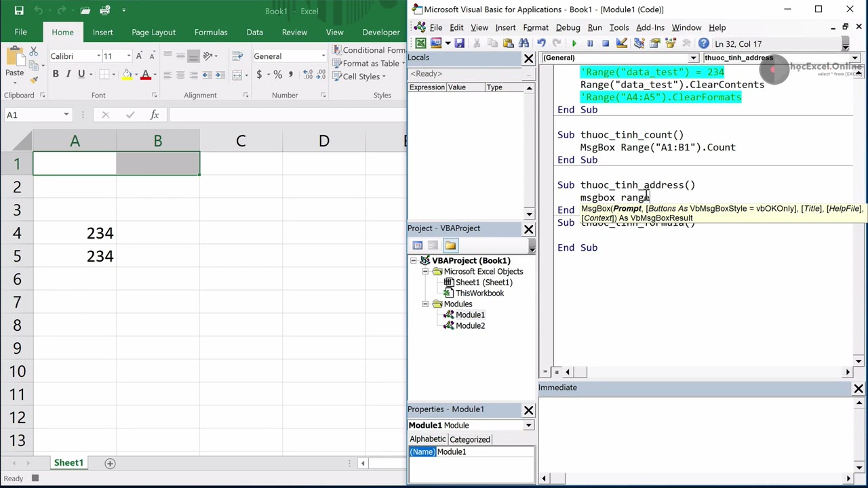This screenshot has height=488, width=868.
Task: Toggle Bottom Align in Excel ribbon
Action: click(193, 56)
